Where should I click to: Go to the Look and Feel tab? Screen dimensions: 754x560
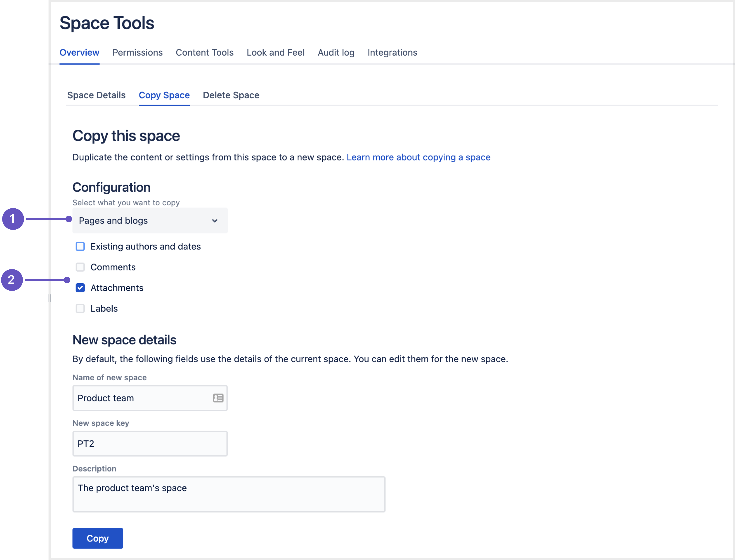(x=275, y=53)
